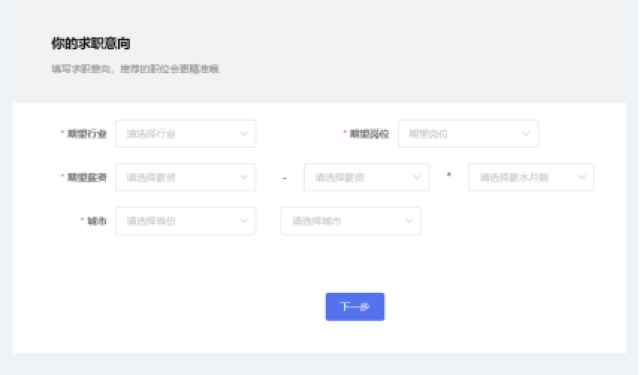The width and height of the screenshot is (640, 375).
Task: Click the 城市 field label
Action: (x=97, y=221)
